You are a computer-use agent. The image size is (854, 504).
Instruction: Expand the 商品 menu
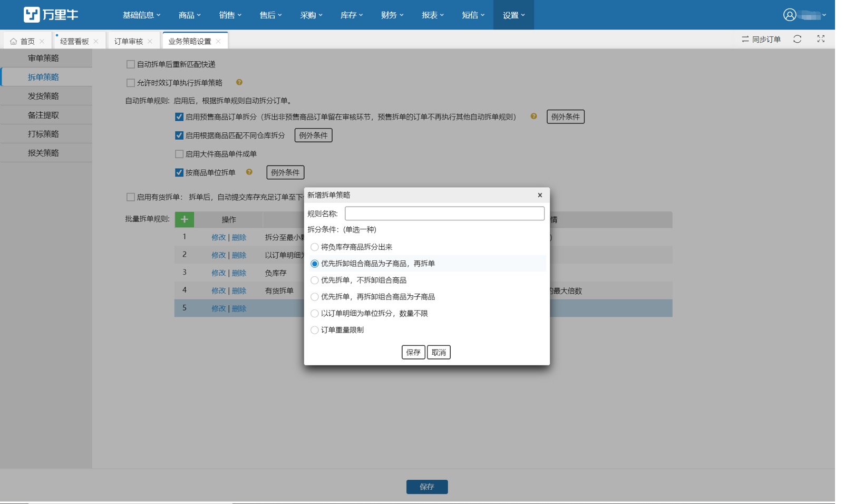[x=189, y=15]
